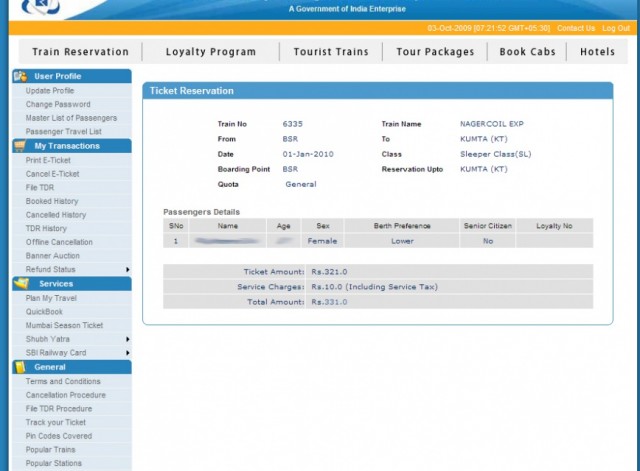This screenshot has width=640, height=471.
Task: Open the Contact Us link
Action: pyautogui.click(x=575, y=28)
